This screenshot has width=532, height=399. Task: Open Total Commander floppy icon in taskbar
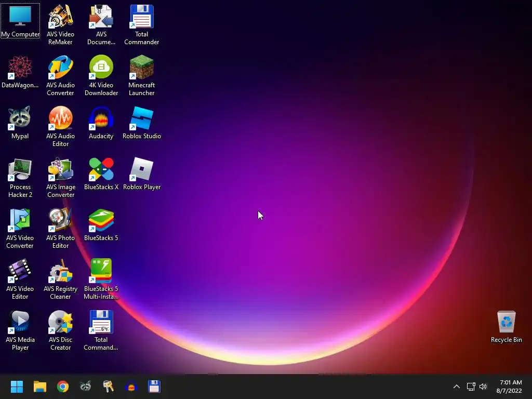(154, 387)
